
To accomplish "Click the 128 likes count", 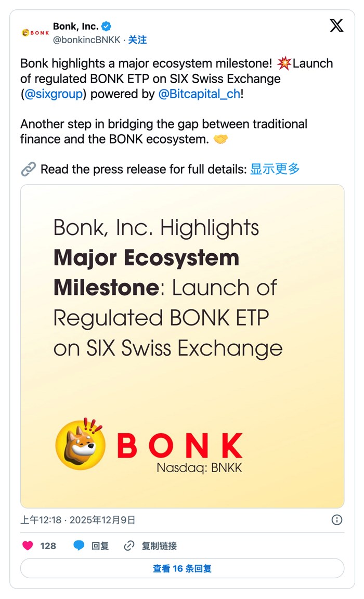I will coord(48,545).
